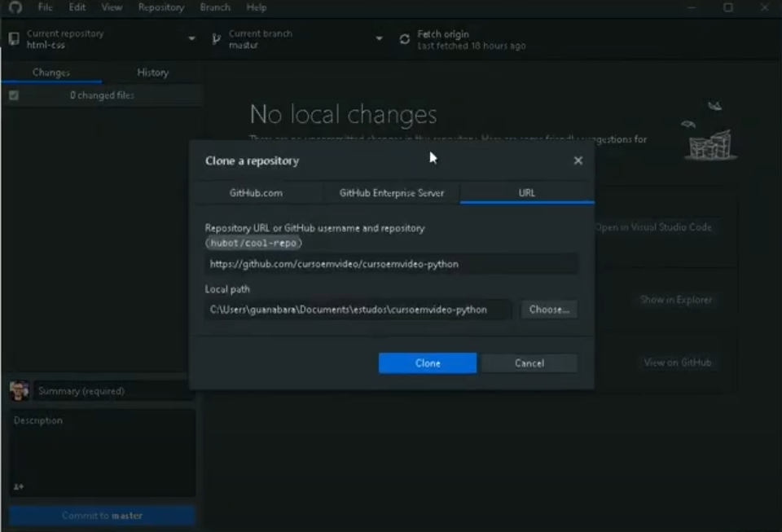This screenshot has width=782, height=532.
Task: Click Open in Visual Studio Code button
Action: coord(654,227)
